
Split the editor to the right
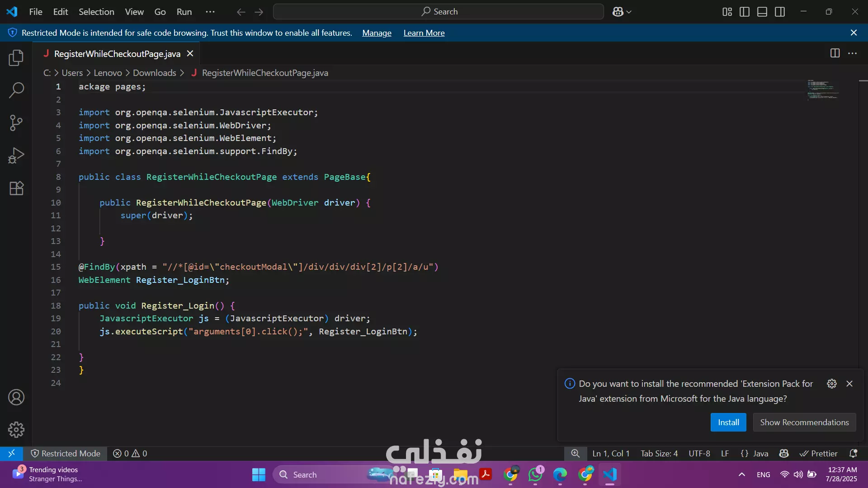[x=835, y=53]
